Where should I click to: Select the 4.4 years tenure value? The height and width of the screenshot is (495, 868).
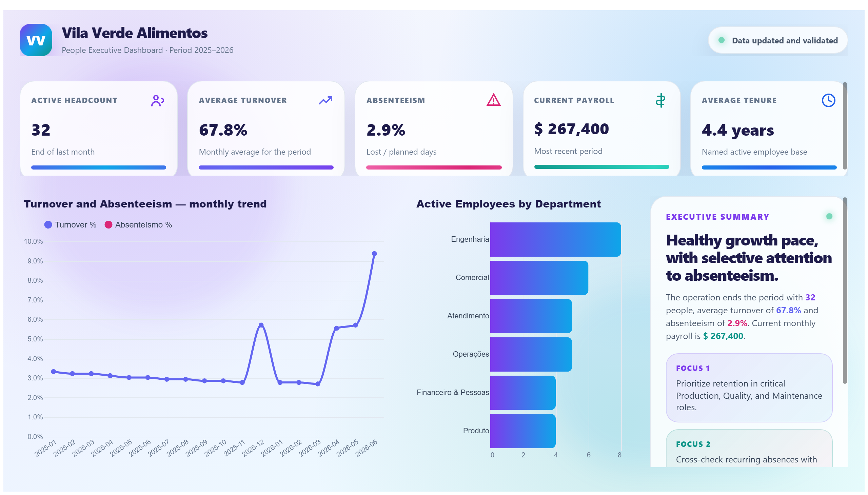click(738, 130)
